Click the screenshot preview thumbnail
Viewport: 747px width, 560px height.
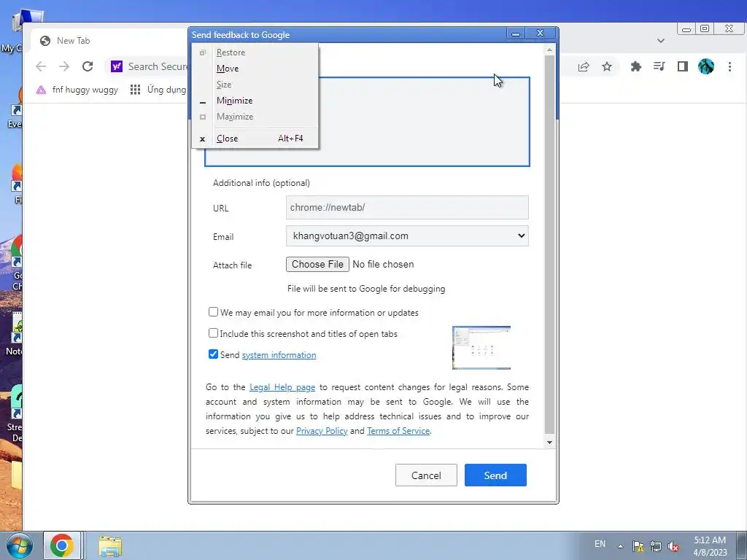click(x=481, y=348)
